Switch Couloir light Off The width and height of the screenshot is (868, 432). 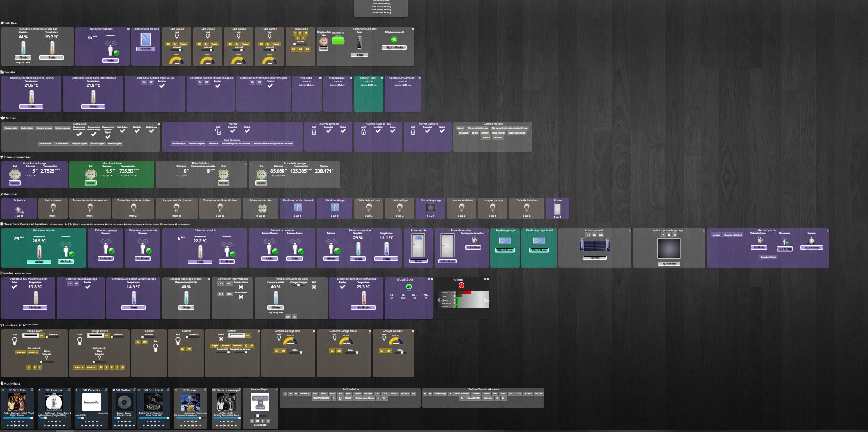(x=144, y=342)
